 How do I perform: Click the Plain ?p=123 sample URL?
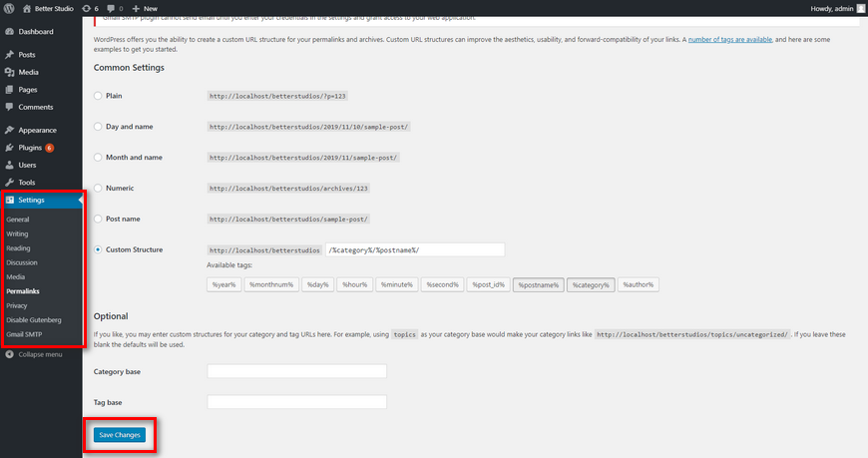(x=277, y=96)
